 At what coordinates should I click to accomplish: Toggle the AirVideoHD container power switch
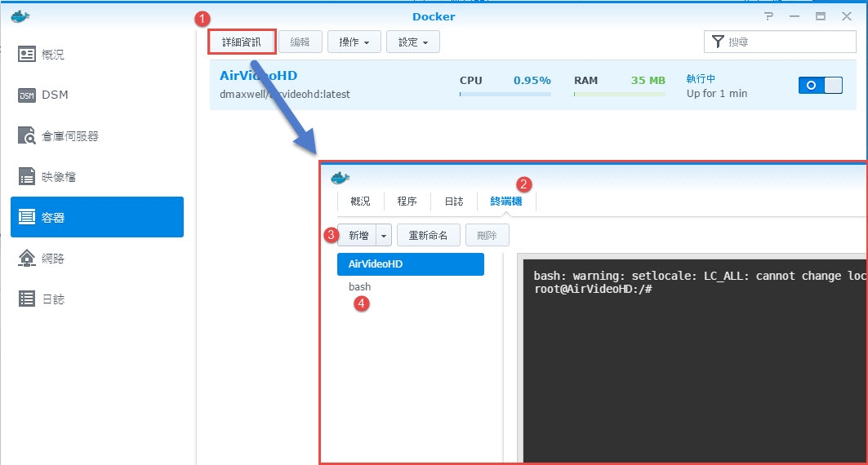(821, 85)
